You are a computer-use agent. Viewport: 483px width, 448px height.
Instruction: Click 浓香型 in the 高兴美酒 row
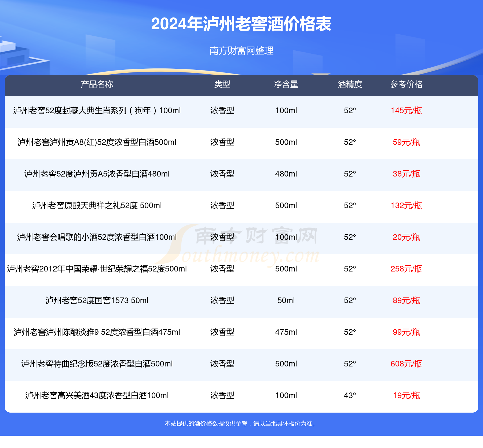point(222,395)
